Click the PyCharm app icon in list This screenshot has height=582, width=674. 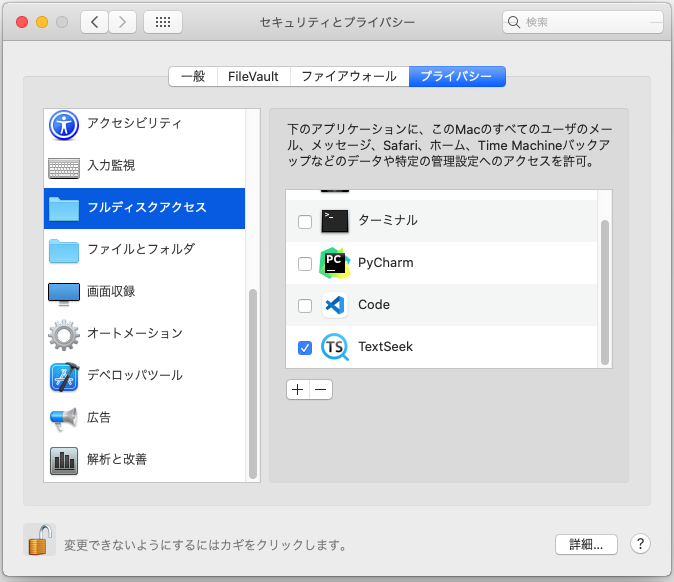(x=335, y=263)
